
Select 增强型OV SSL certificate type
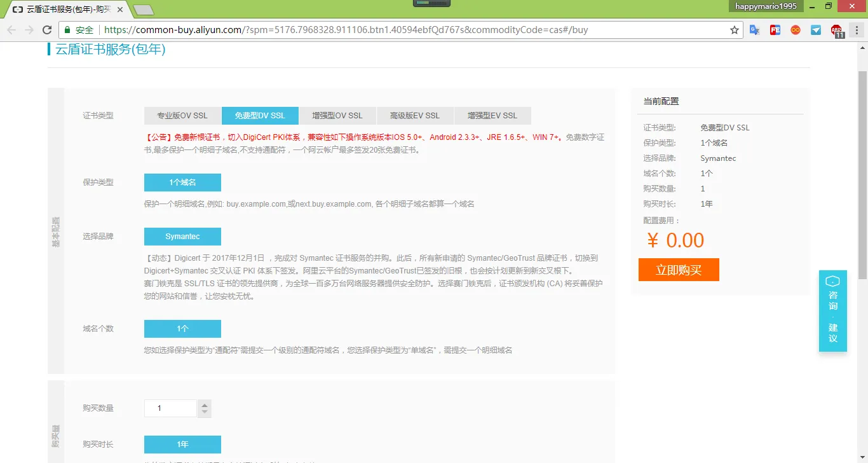(337, 116)
